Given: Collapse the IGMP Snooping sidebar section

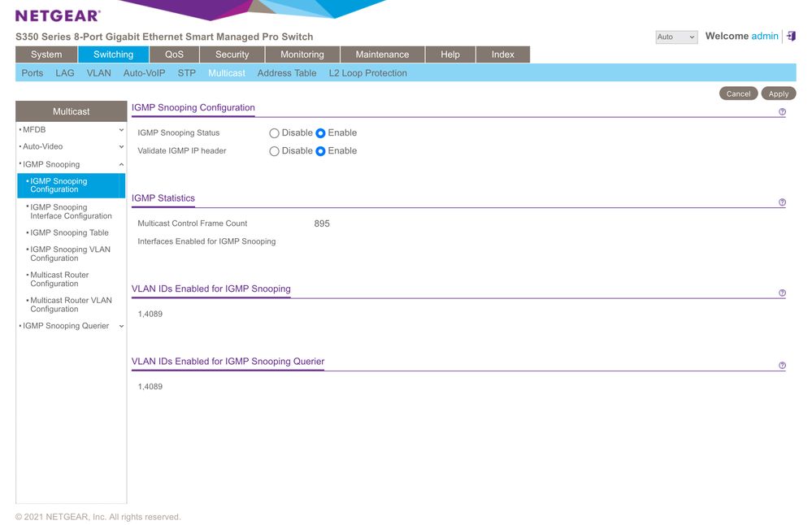Looking at the screenshot, I should click(x=121, y=165).
